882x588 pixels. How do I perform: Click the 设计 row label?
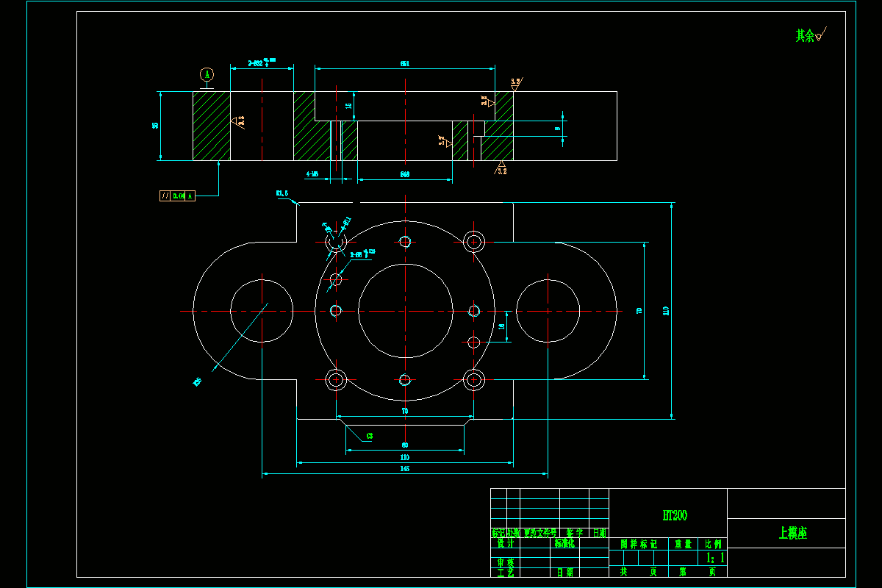[505, 544]
